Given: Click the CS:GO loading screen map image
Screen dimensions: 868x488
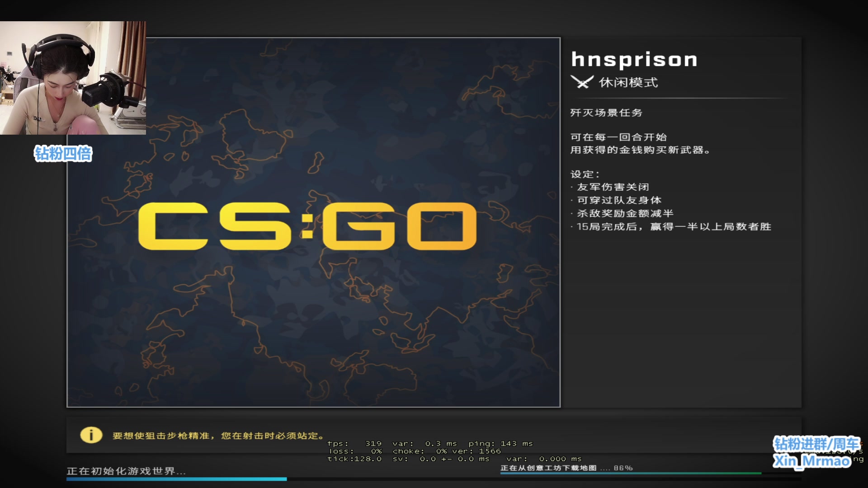Looking at the screenshot, I should pos(314,222).
